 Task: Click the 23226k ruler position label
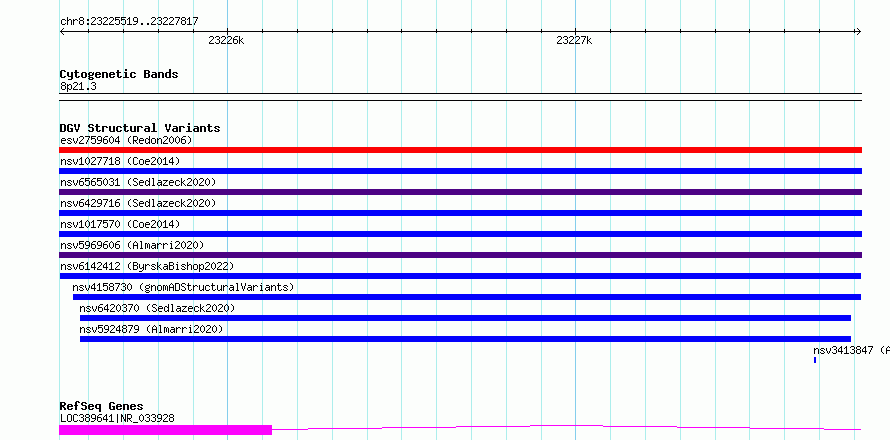226,40
